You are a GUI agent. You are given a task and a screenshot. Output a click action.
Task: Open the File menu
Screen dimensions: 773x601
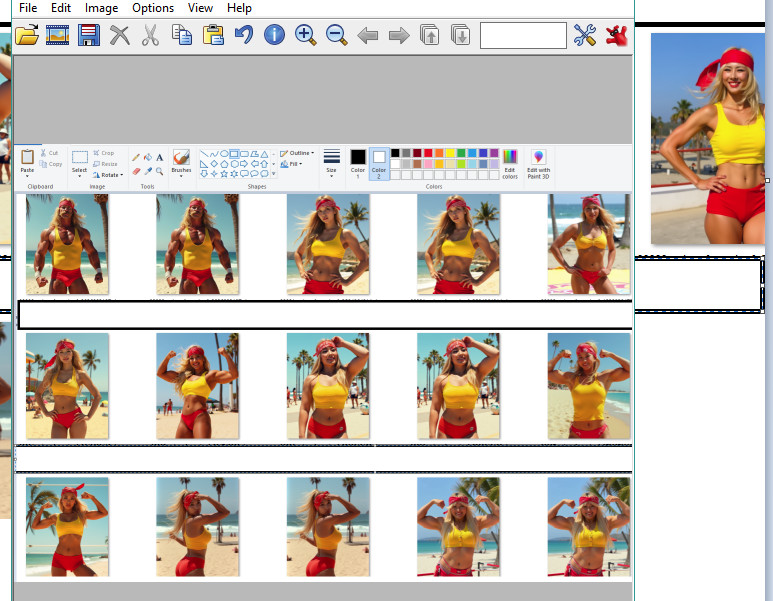click(x=28, y=8)
